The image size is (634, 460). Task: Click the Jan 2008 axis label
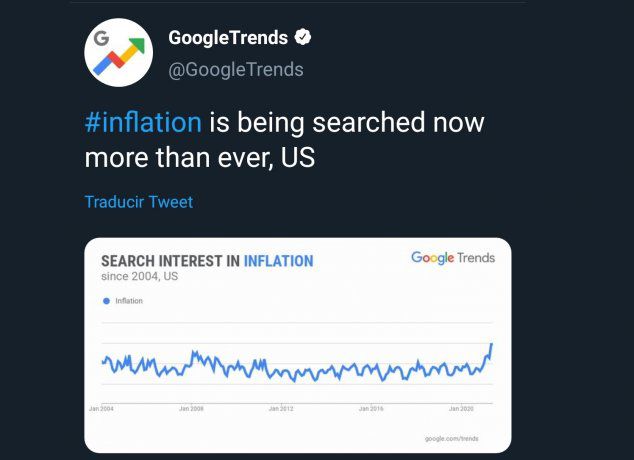point(191,409)
